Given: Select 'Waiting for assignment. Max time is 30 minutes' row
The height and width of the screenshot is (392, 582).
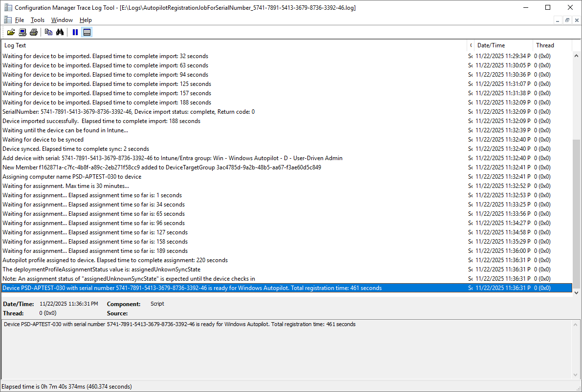Looking at the screenshot, I should point(286,186).
